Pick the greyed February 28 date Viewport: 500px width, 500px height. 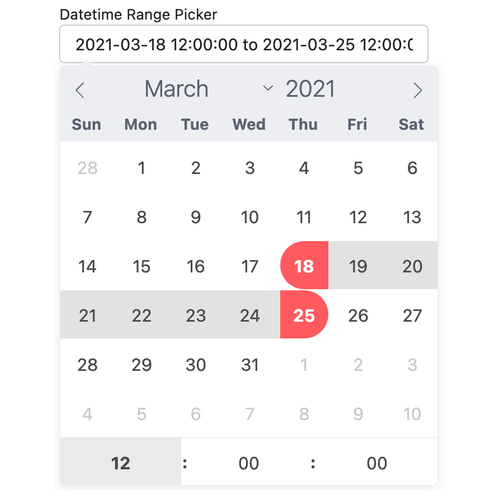87,168
